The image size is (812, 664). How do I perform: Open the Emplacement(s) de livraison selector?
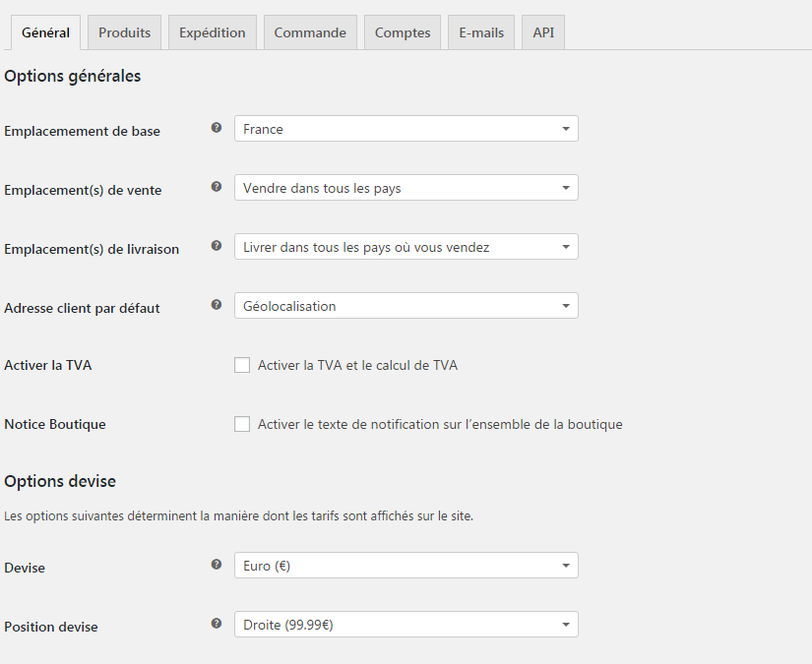coord(406,246)
